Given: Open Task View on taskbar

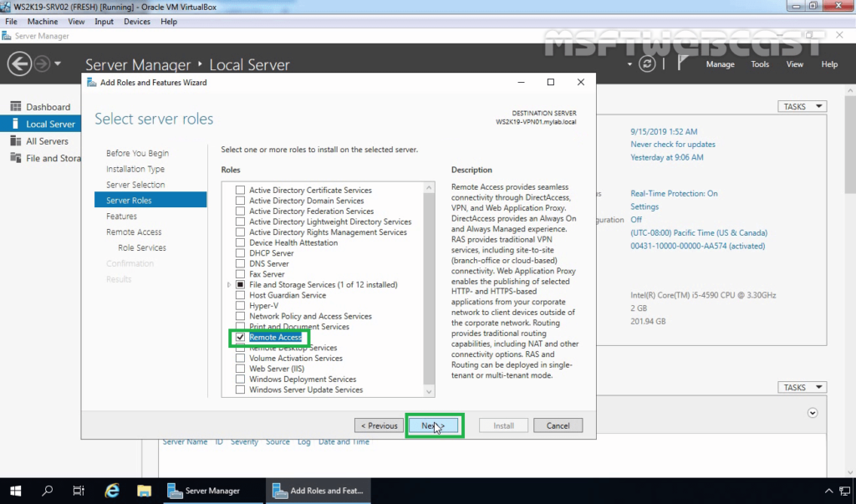Looking at the screenshot, I should coord(79,491).
